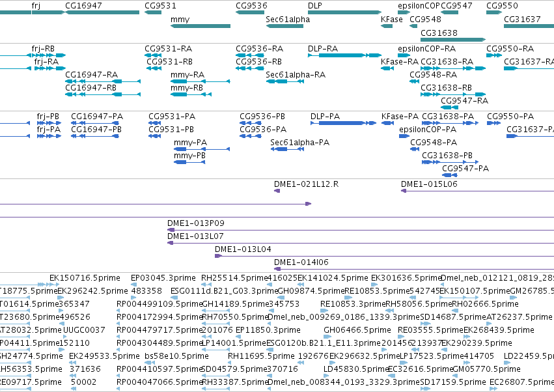Open the mmy-RA transcript label

[187, 75]
